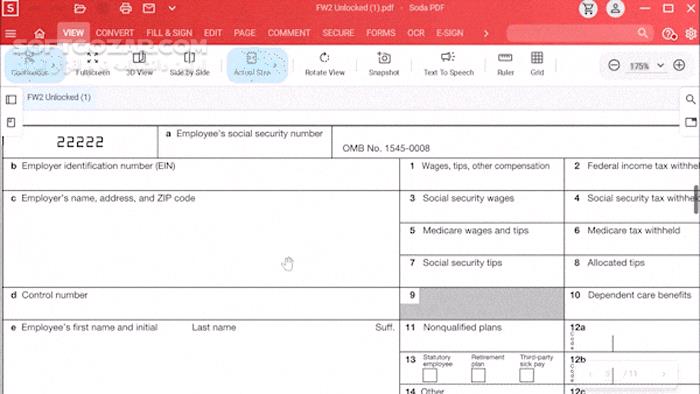Click the Wages, tips, other compensation box
Image resolution: width=700 pixels, height=394 pixels.
pos(482,174)
